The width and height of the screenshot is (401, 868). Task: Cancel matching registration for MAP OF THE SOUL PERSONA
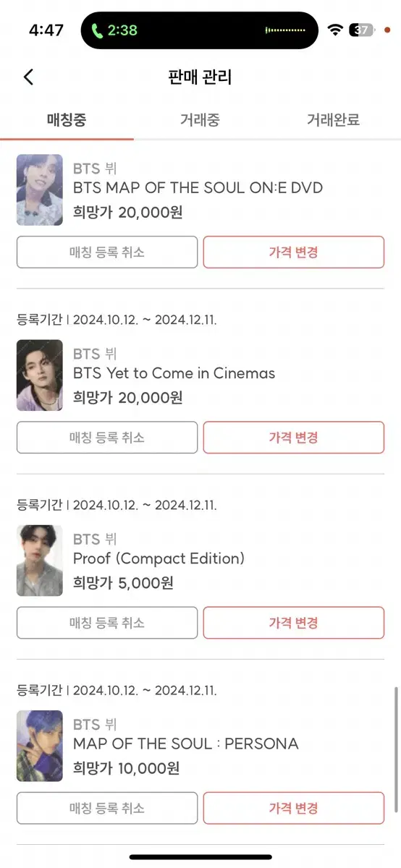(107, 808)
